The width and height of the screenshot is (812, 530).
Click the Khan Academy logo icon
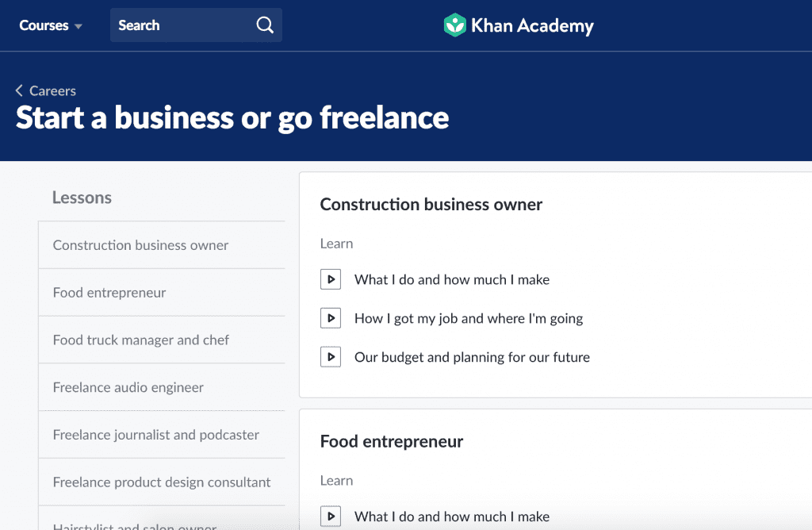[454, 25]
